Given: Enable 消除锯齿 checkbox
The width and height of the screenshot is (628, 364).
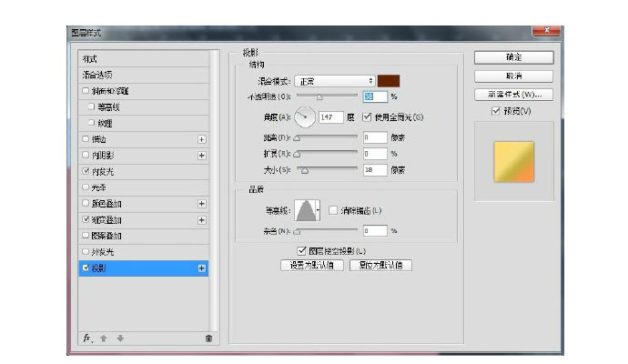Looking at the screenshot, I should click(333, 210).
